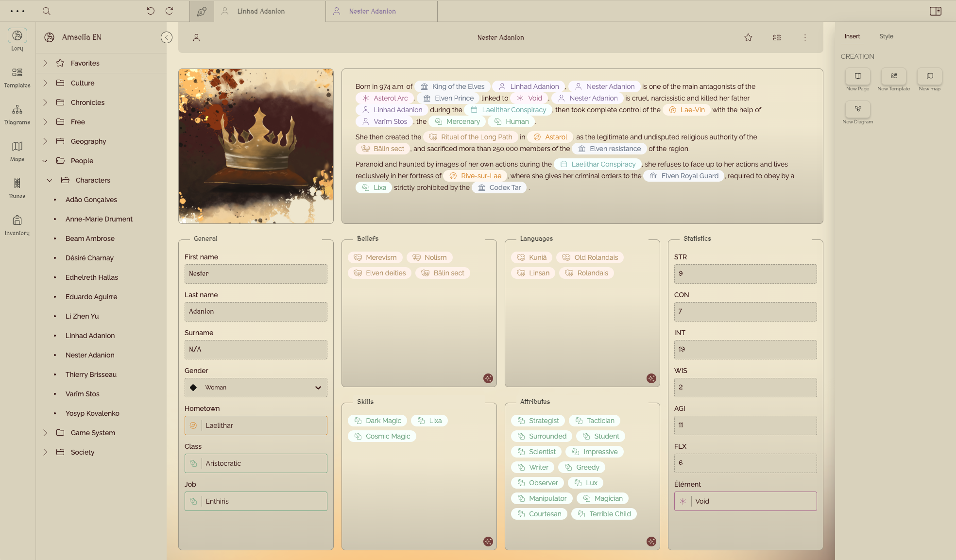Collapse the Characters folder

click(x=50, y=180)
